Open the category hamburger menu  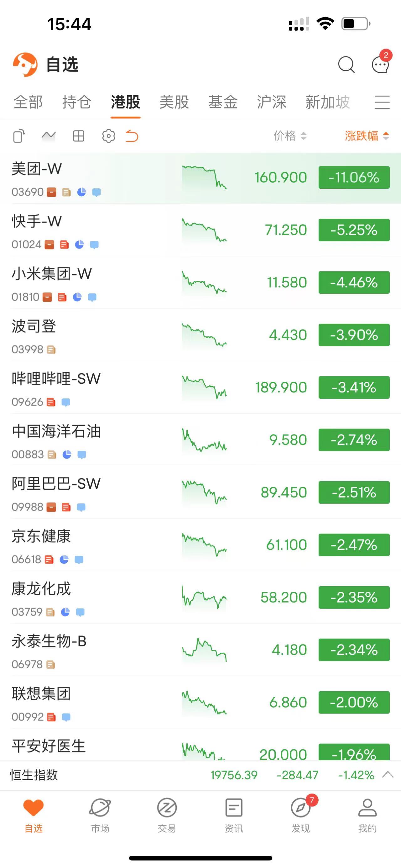382,102
